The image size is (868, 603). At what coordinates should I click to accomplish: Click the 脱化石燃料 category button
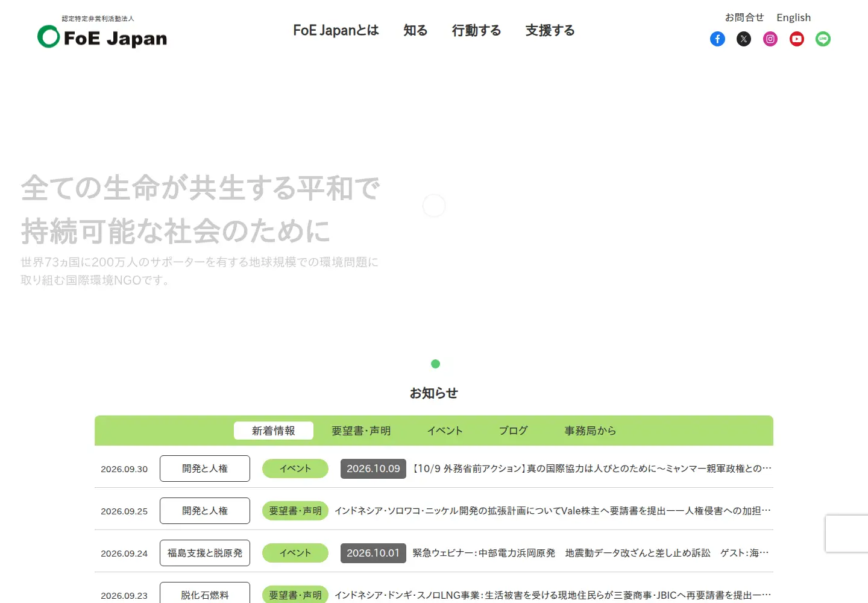click(x=205, y=593)
